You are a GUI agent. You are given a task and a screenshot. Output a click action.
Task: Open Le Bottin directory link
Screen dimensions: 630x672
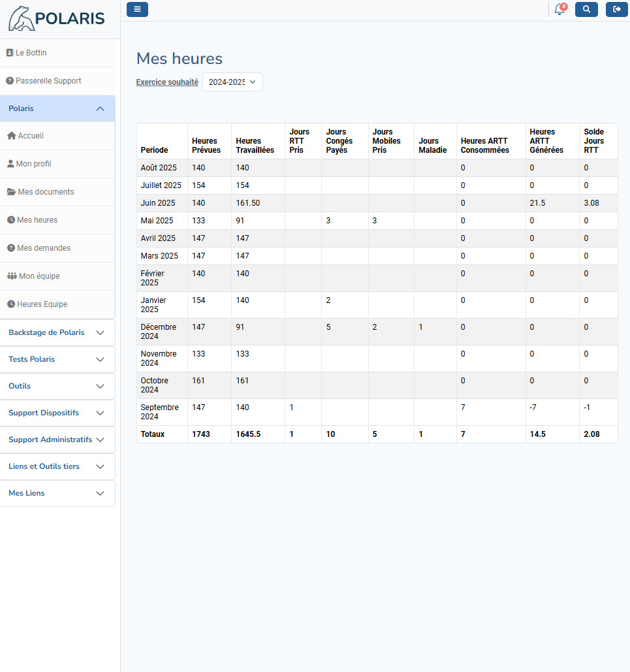point(31,53)
